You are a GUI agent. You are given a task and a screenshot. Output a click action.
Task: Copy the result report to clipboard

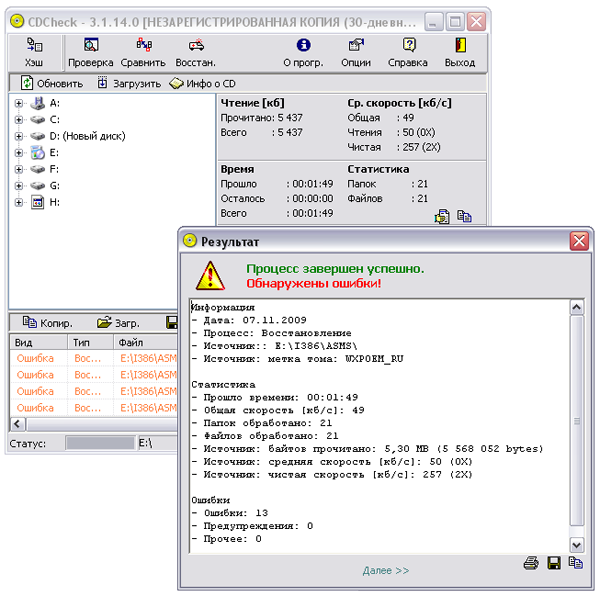(576, 563)
